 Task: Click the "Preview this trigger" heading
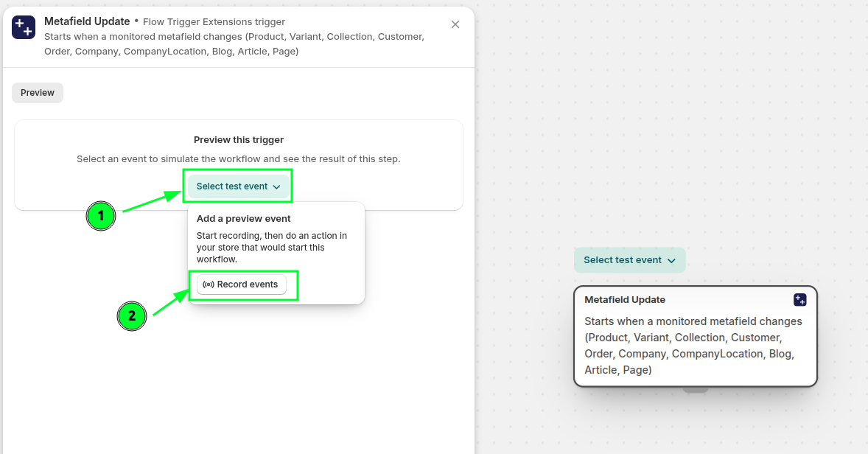coord(239,140)
